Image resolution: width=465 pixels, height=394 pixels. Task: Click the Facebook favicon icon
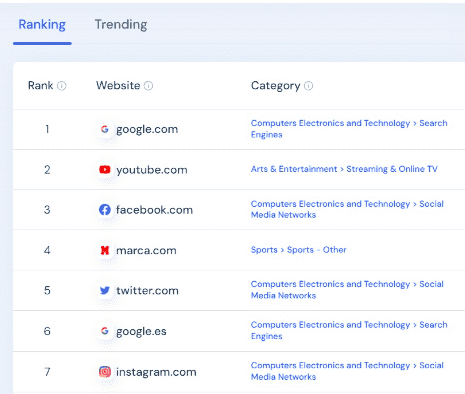tap(105, 210)
